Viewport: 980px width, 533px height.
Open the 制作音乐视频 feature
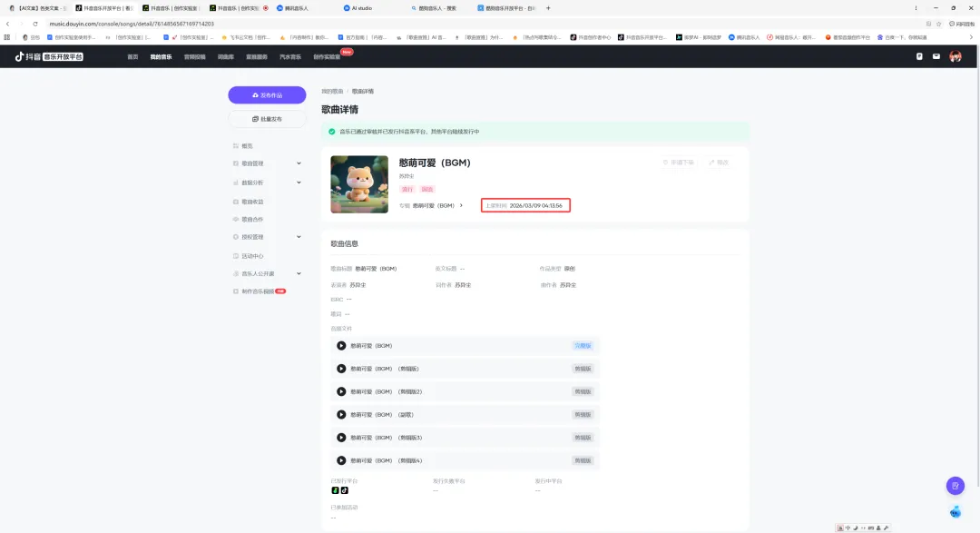click(258, 291)
